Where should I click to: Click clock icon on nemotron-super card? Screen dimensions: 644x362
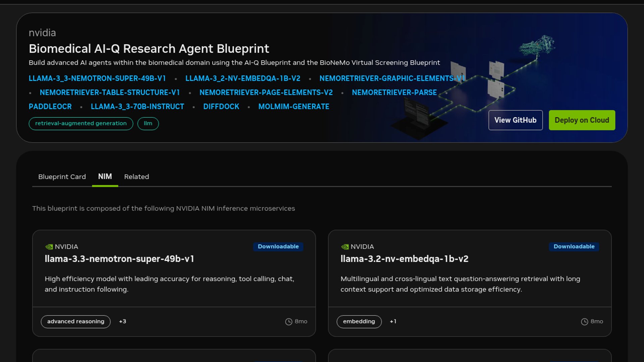288,322
